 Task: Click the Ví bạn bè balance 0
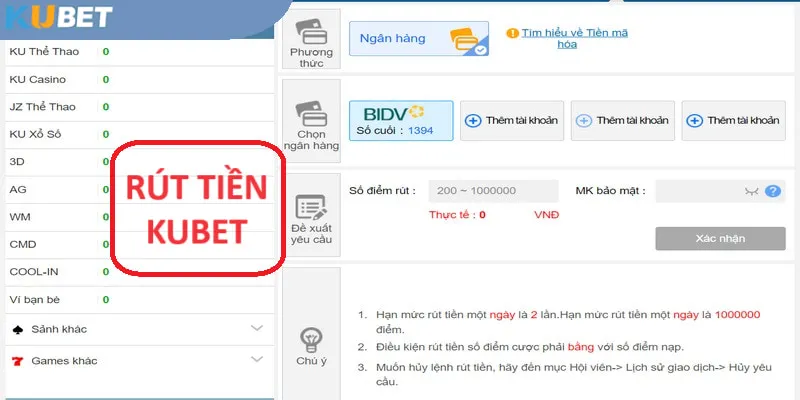[x=106, y=300]
